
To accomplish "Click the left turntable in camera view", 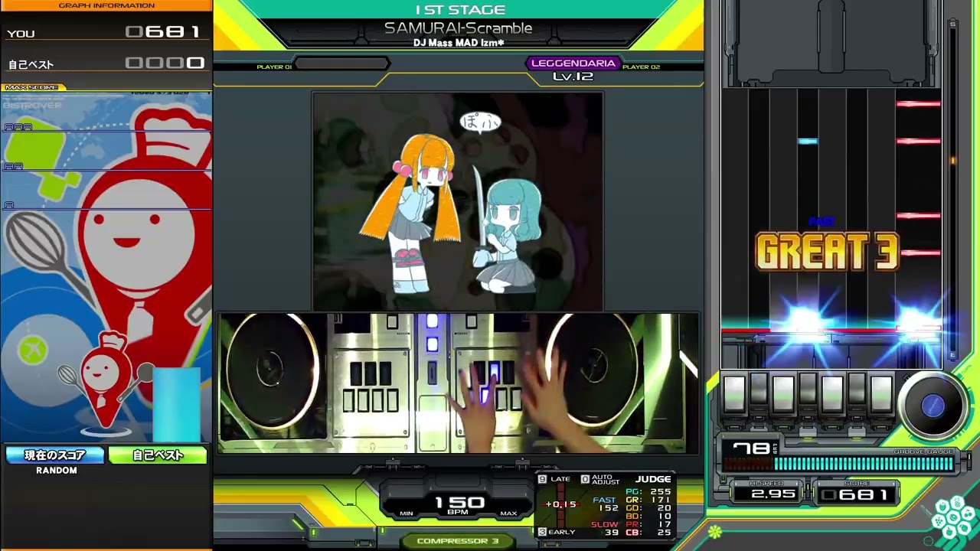I will 270,371.
